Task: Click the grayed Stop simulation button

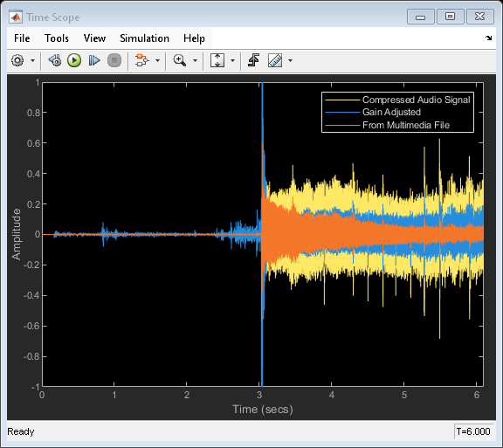Action: 114,60
